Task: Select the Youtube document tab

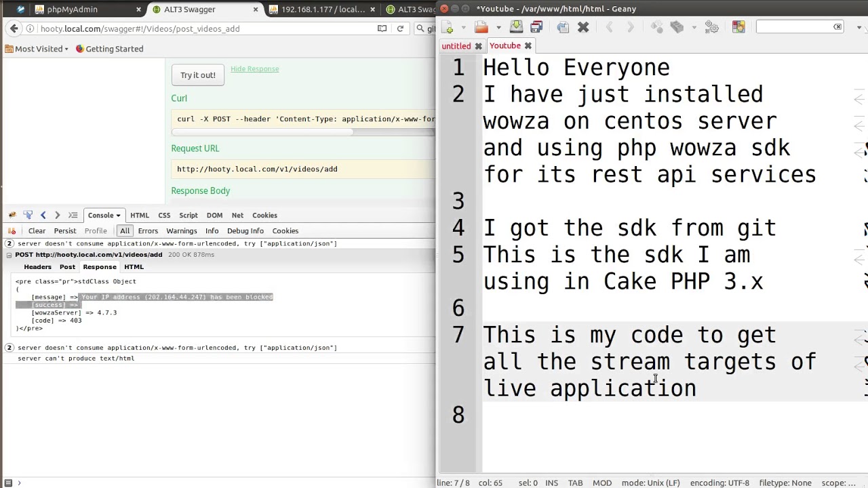Action: 505,45
